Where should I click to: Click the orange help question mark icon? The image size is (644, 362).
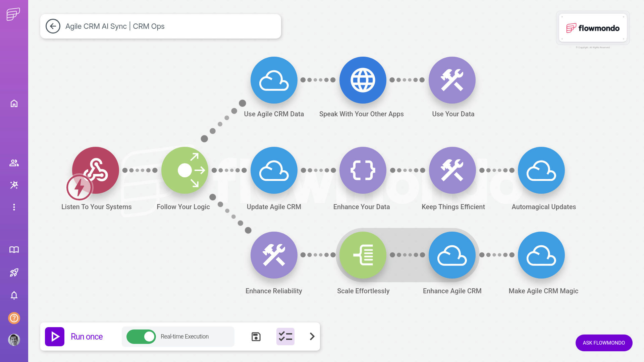pos(14,318)
